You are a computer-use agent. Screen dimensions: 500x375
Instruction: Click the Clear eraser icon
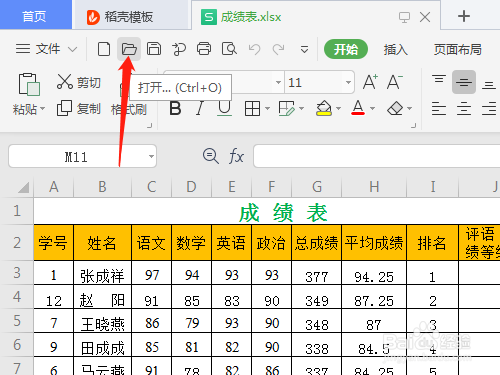pyautogui.click(x=395, y=109)
